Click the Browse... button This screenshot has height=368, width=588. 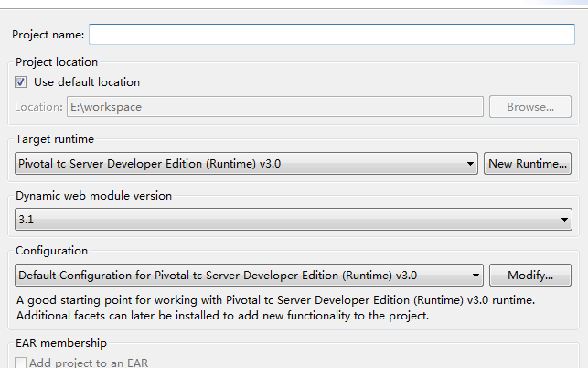click(x=530, y=107)
